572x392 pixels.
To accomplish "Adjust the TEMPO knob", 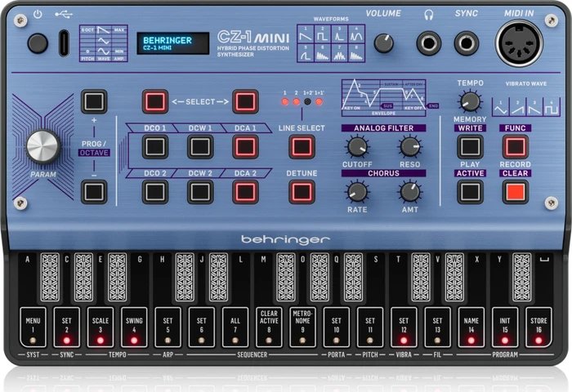I will point(470,101).
